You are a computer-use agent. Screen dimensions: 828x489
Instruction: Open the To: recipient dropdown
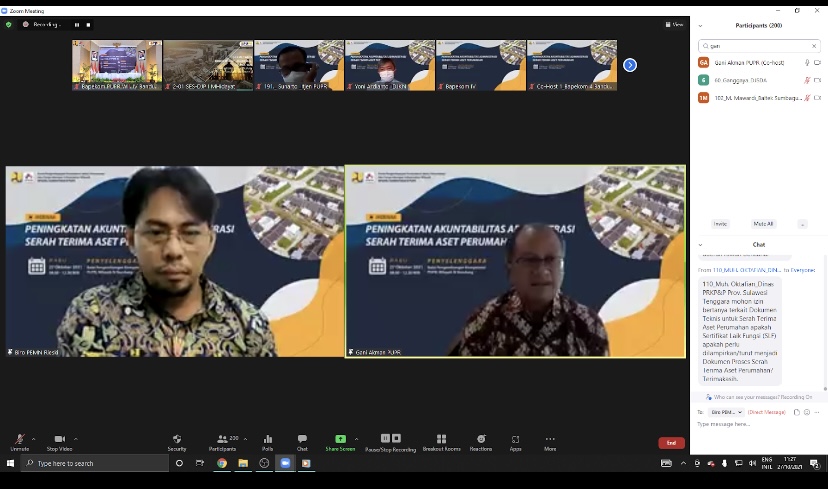coord(726,412)
